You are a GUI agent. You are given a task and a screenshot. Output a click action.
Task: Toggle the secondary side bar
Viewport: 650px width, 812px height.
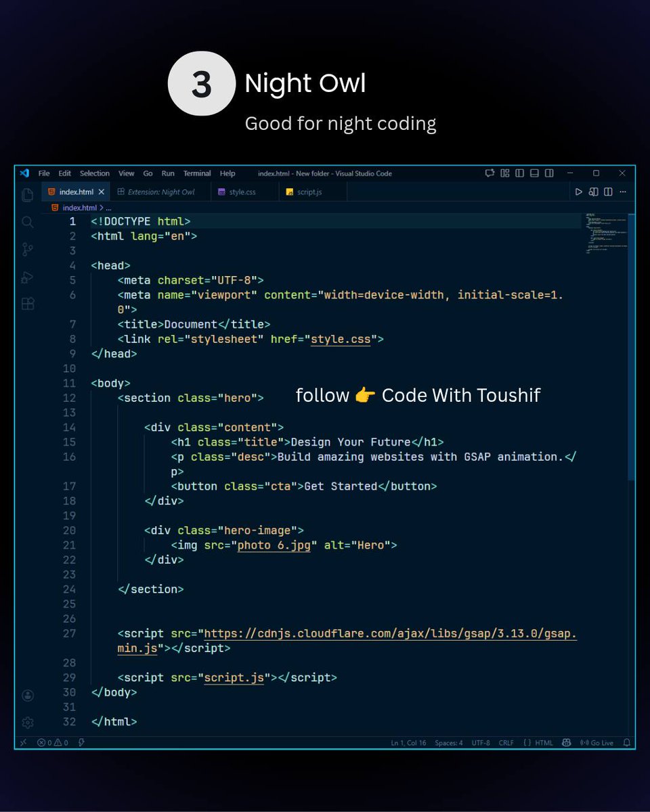549,173
